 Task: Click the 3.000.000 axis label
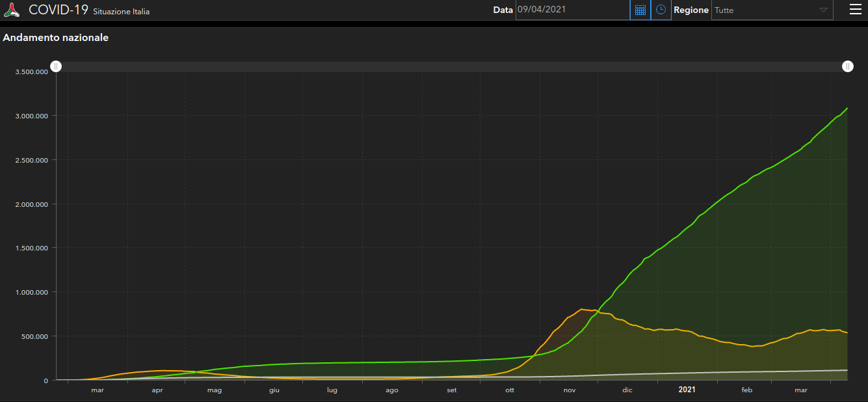point(32,116)
